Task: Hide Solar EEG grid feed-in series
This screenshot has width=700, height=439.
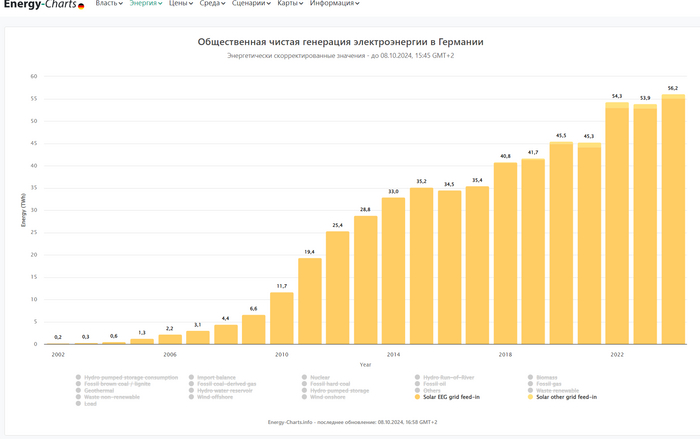Action: [447, 397]
